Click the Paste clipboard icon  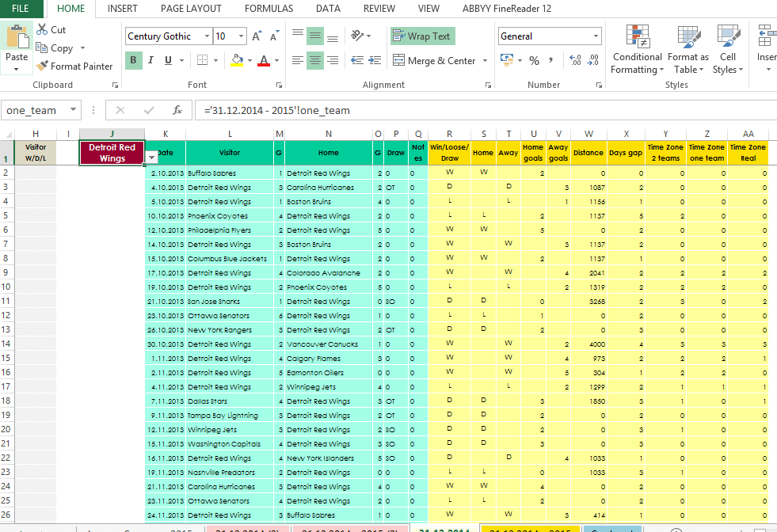click(17, 38)
